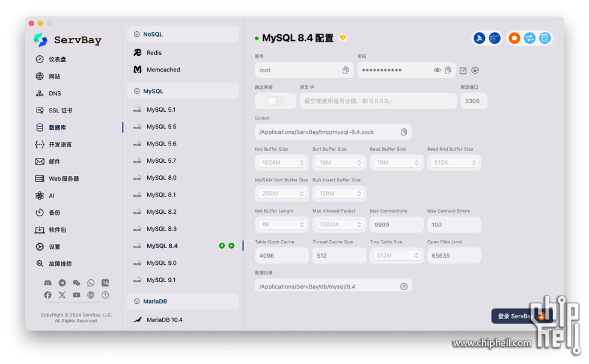Click the green download icon beside MySQL 8.4
Viewport: 589px width, 364px height.
(x=222, y=246)
